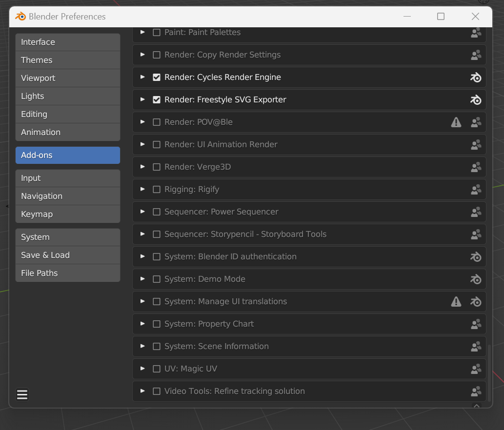Click Blender logo icon on Demo Mode row

pos(476,279)
